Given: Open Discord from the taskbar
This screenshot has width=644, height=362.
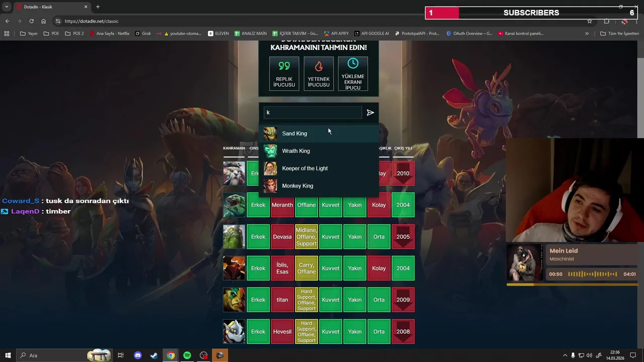Looking at the screenshot, I should (x=138, y=355).
